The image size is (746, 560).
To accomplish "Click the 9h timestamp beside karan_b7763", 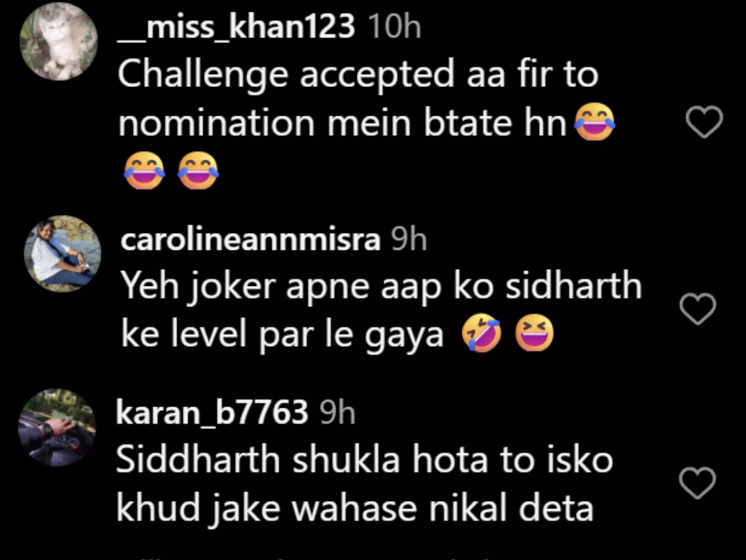I will 337,413.
